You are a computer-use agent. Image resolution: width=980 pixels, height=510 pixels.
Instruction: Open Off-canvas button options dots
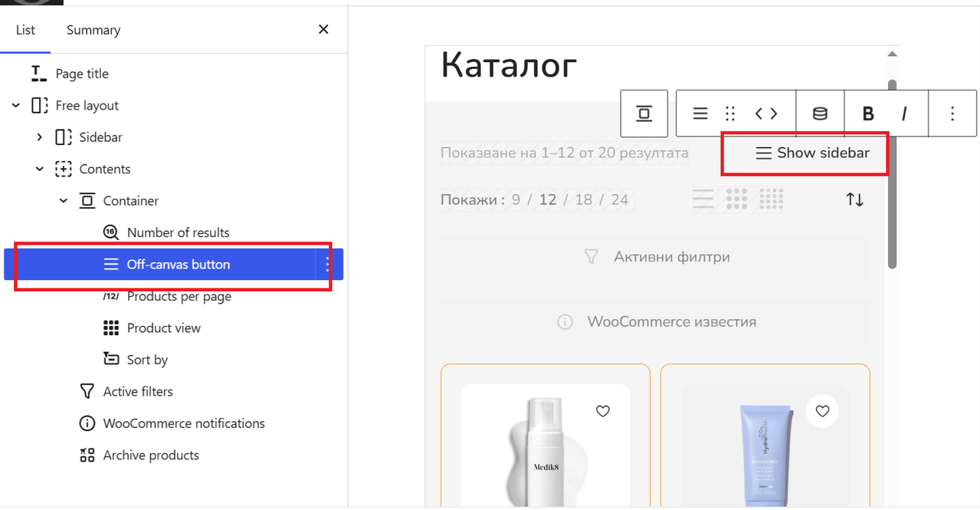(x=328, y=265)
